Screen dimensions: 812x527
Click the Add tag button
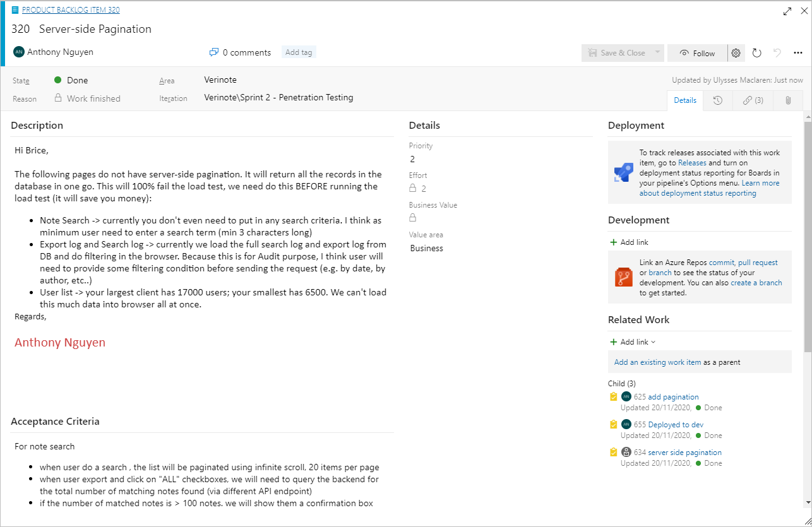coord(299,52)
